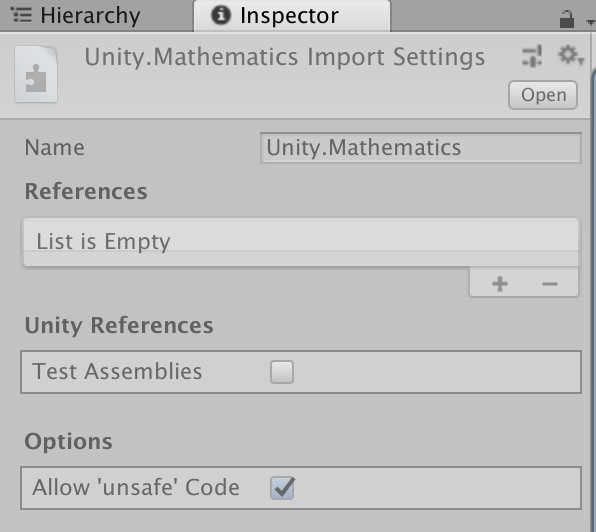Click the Allow 'unsafe' Code label text

coord(136,488)
